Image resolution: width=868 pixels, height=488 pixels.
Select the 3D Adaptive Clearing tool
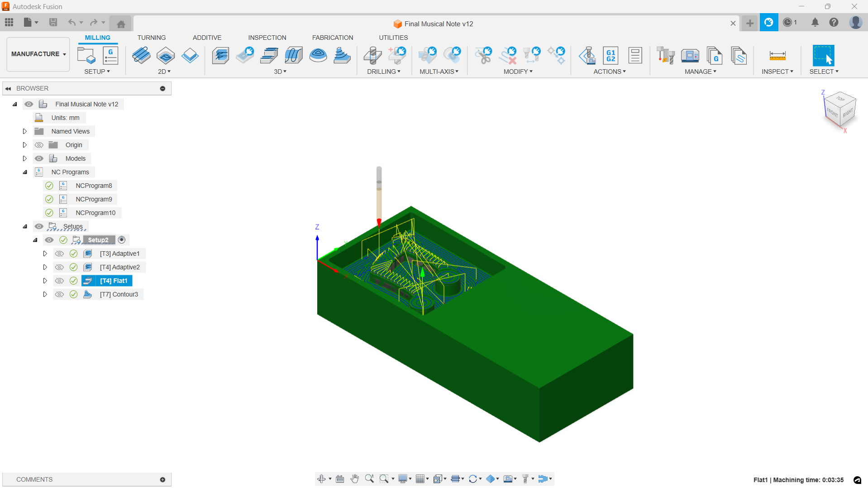[220, 55]
